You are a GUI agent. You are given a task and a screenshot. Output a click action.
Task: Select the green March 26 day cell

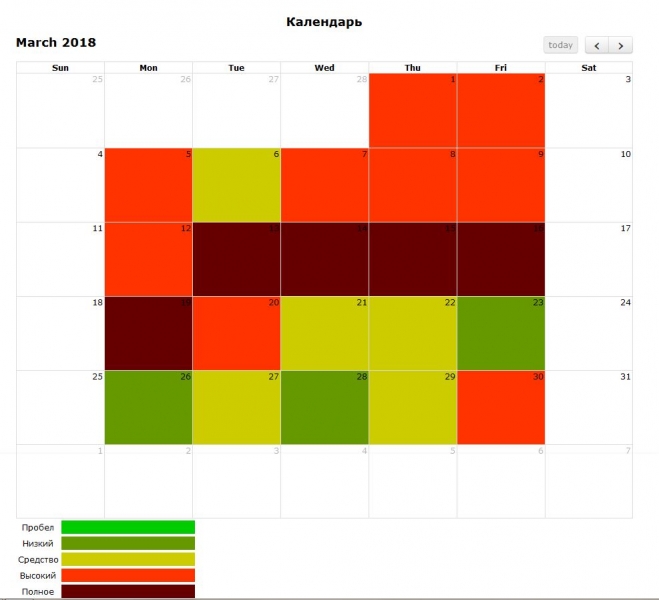[148, 407]
